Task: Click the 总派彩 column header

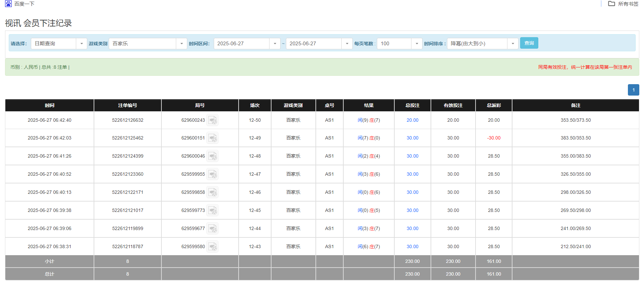Action: 494,105
